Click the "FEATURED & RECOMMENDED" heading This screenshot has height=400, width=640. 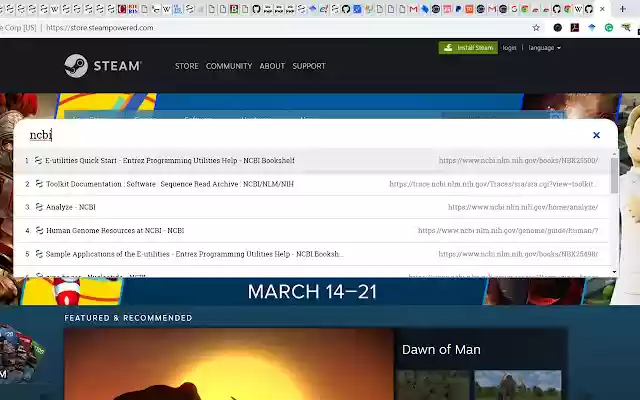128,318
